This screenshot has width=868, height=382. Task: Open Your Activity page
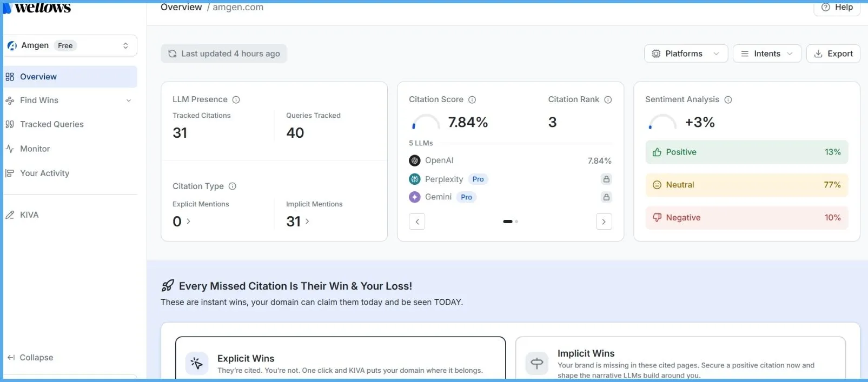tap(70, 173)
